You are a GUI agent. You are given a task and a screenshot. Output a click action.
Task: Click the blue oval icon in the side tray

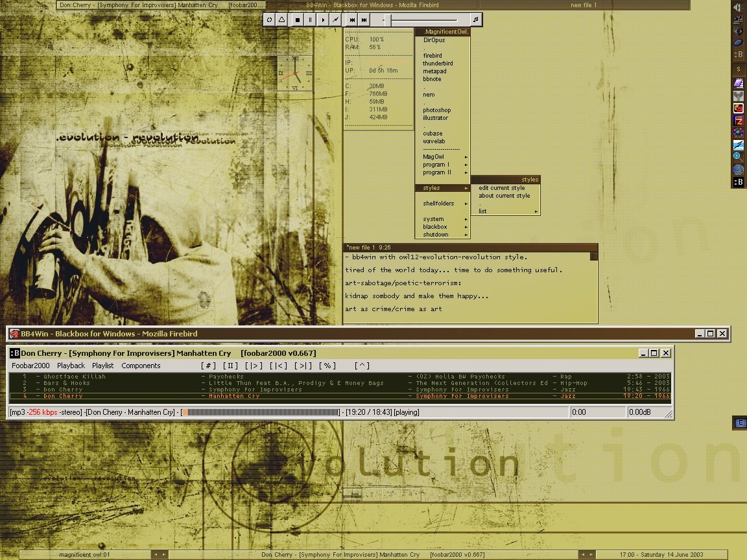coord(738,42)
